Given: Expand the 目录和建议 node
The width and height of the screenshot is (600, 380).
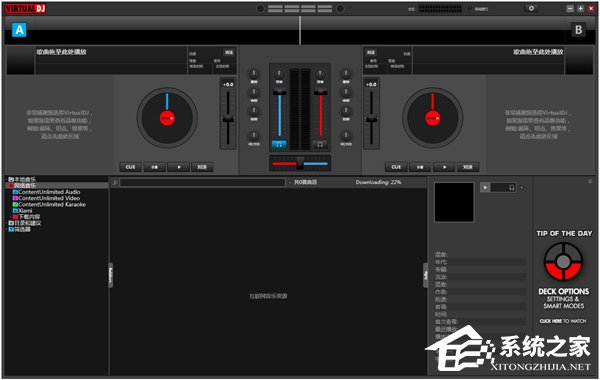Looking at the screenshot, I should [x=7, y=223].
